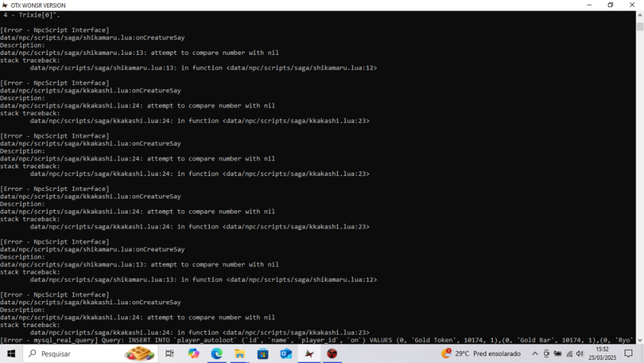
Task: Click the battery status icon
Action: 558,353
